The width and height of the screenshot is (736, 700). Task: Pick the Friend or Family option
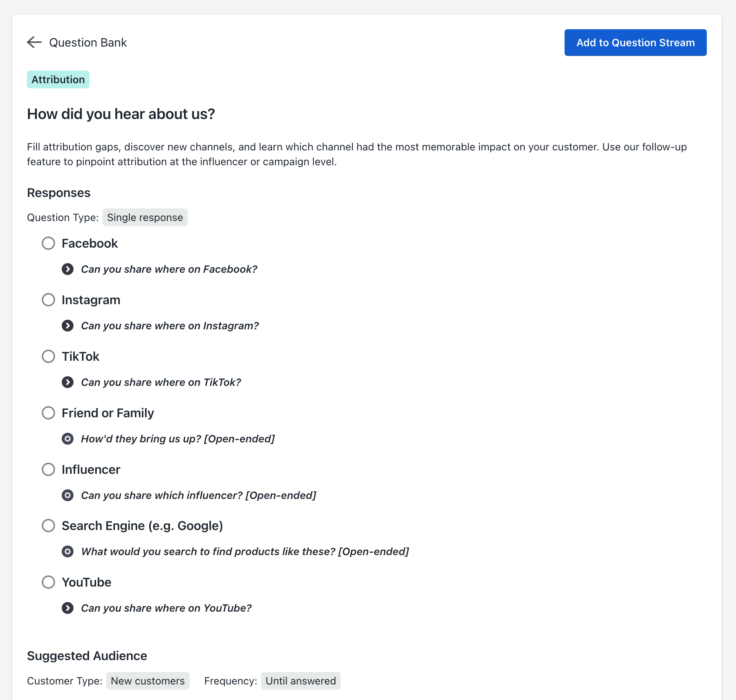point(48,413)
